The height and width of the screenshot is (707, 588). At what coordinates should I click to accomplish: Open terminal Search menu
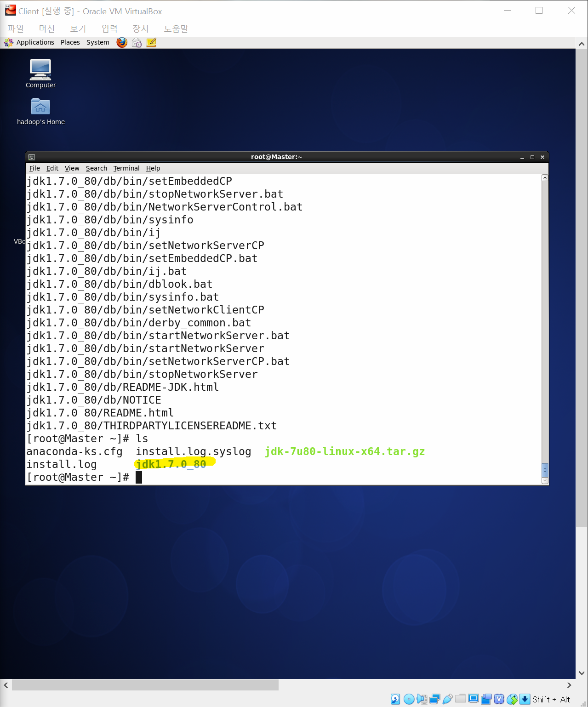(96, 168)
